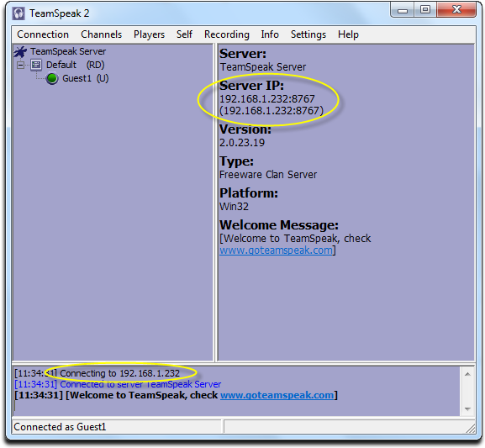Screen dimensions: 485x448
Task: Open the Connection menu
Action: [43, 34]
